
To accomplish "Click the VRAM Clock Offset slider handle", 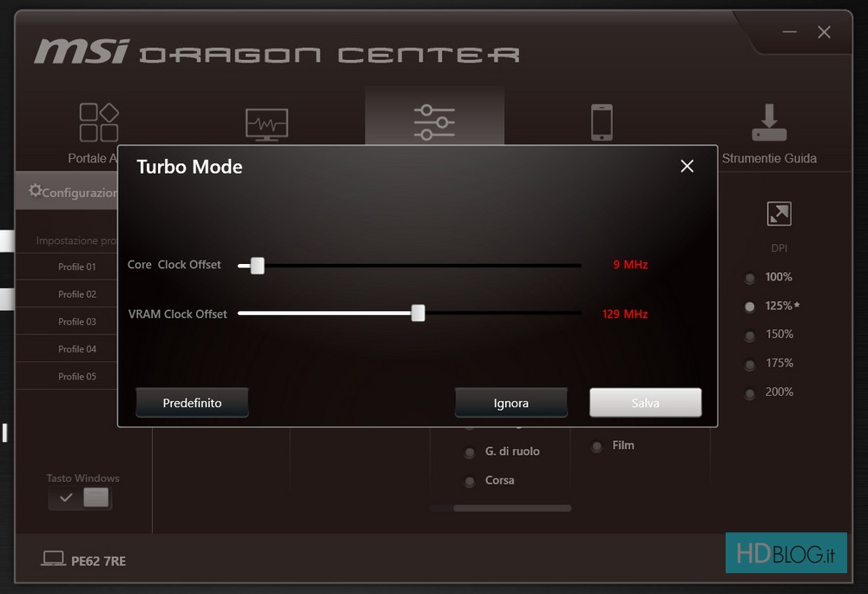I will [418, 313].
